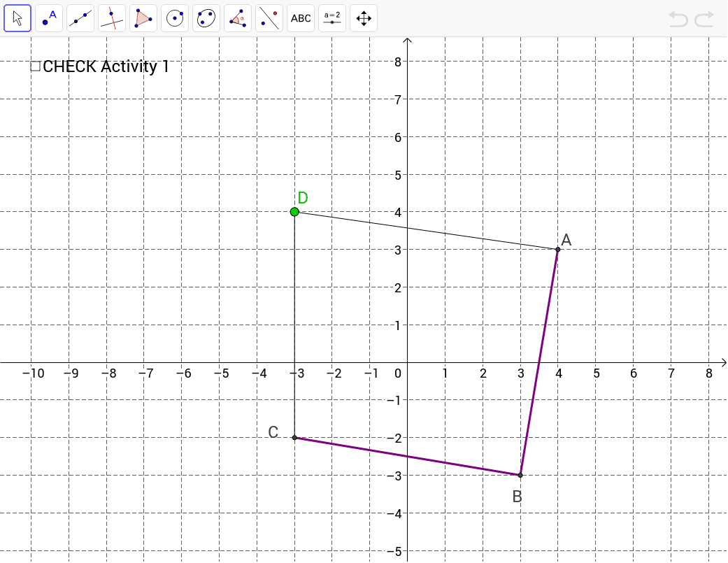
Task: Select the Angle measurement tool
Action: [x=238, y=19]
